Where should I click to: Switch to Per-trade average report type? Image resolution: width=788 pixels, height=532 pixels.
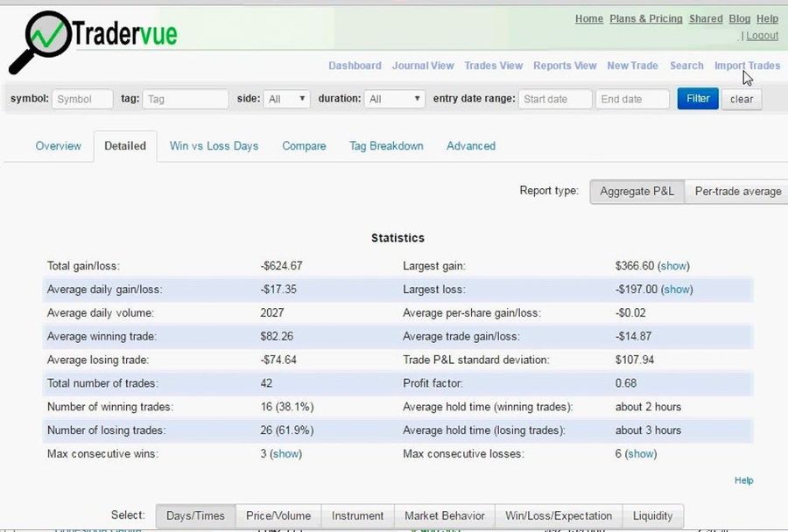[738, 191]
